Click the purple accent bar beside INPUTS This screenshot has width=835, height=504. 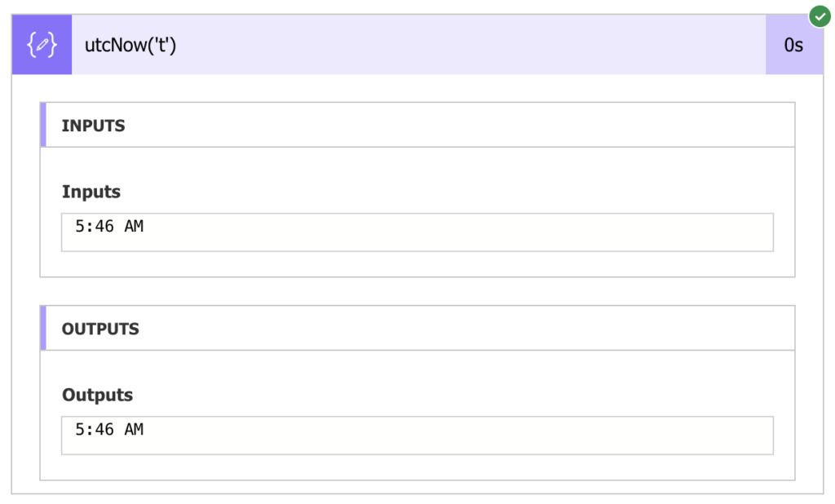[x=43, y=125]
